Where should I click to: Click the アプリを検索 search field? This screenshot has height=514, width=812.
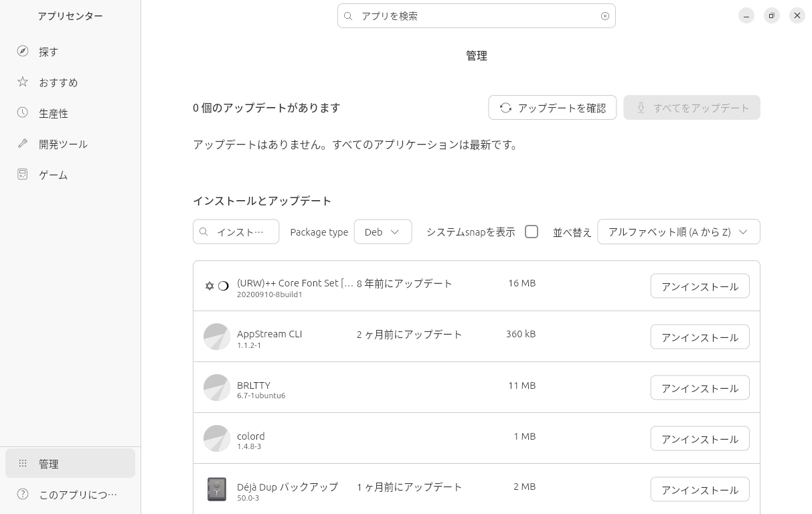click(475, 16)
